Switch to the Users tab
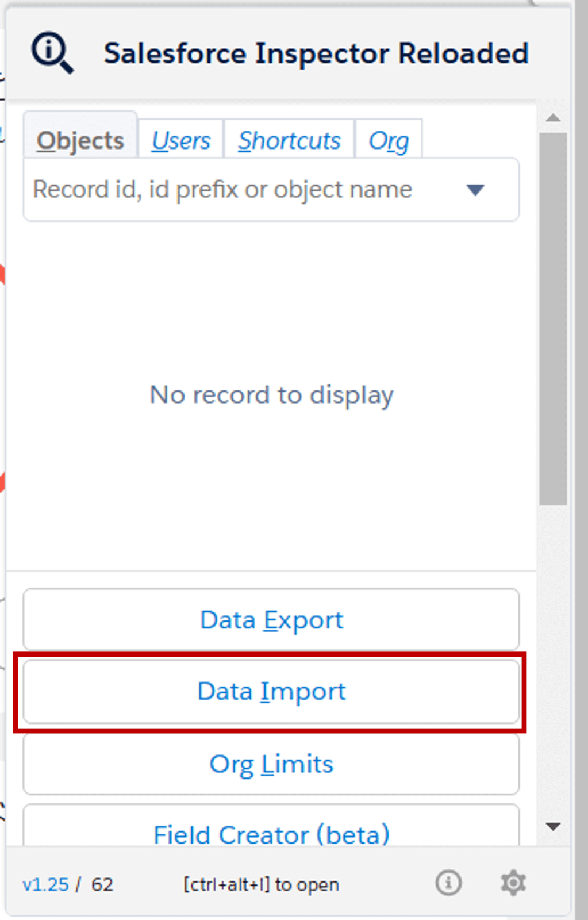This screenshot has width=588, height=920. (180, 140)
